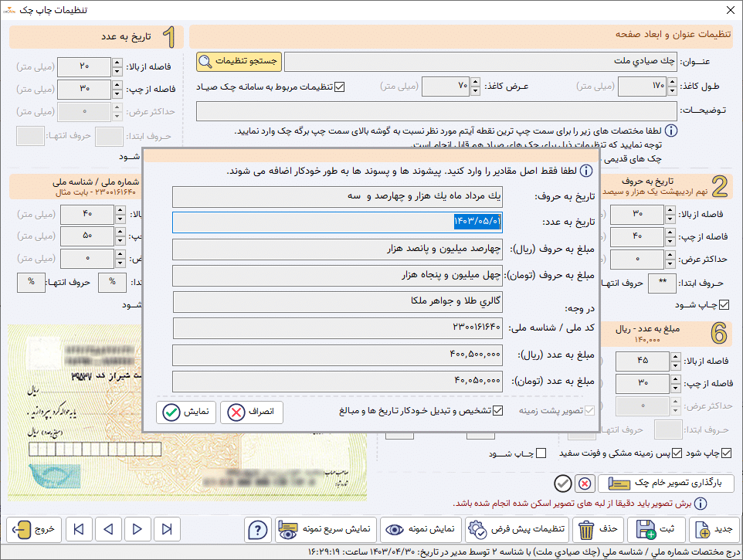743x560 pixels.
Task: Click the section 1 فاصله از چپ spinner
Action: 117,89
